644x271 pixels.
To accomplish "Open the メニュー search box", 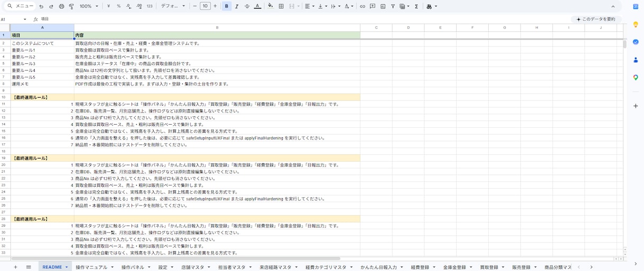I will [20, 6].
